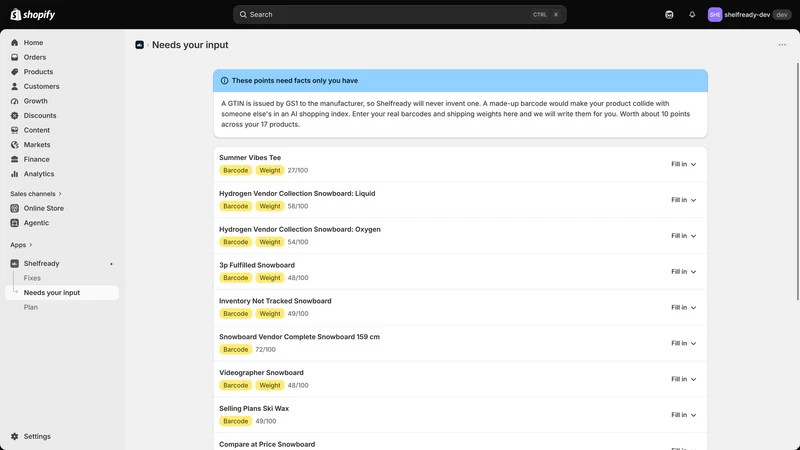Click the Summer Vibes Tee title
Viewport: 800px width, 450px height.
pos(250,158)
